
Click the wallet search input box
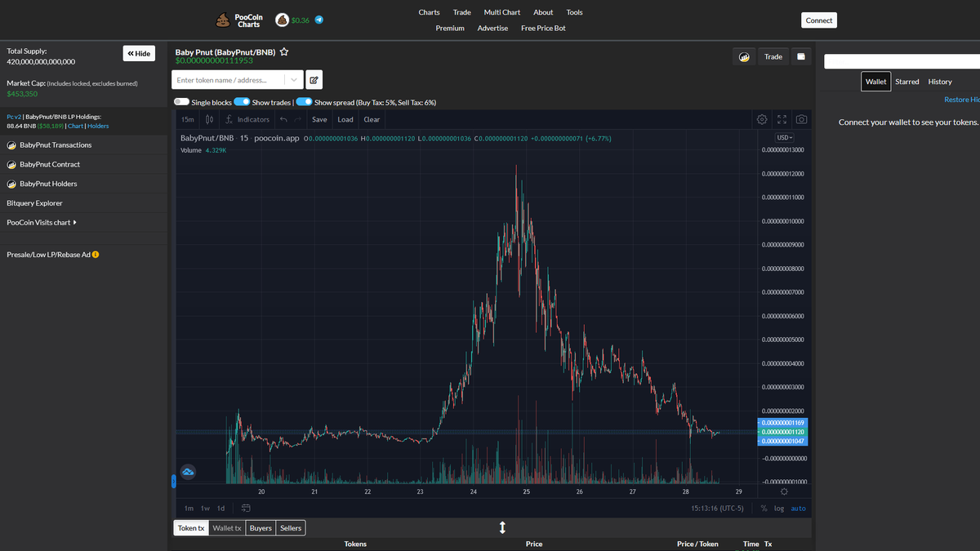pos(902,61)
